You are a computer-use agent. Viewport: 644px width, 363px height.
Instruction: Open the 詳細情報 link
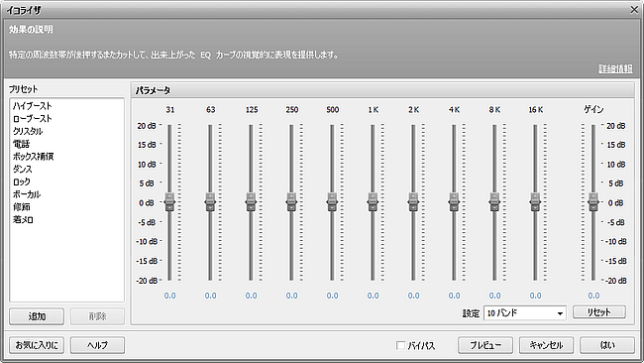[615, 68]
